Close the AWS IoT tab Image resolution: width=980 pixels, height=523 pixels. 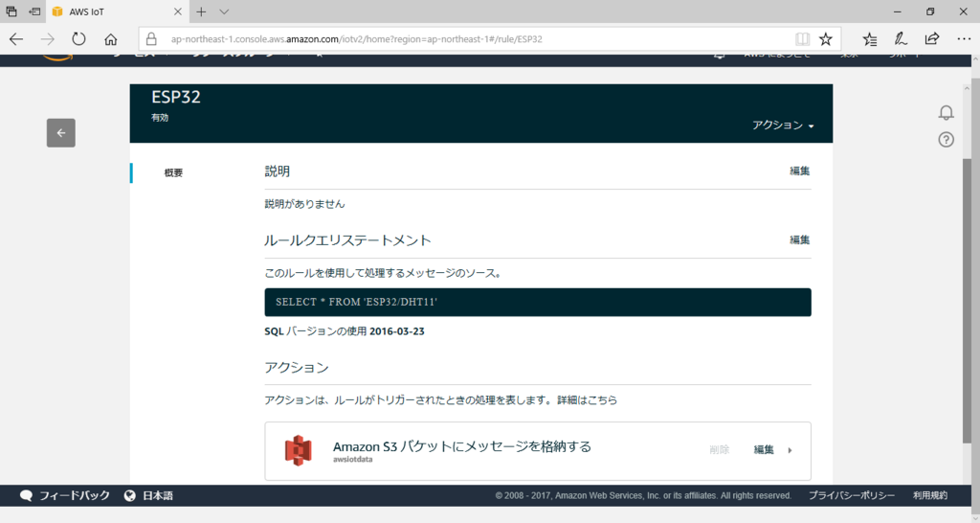click(177, 11)
